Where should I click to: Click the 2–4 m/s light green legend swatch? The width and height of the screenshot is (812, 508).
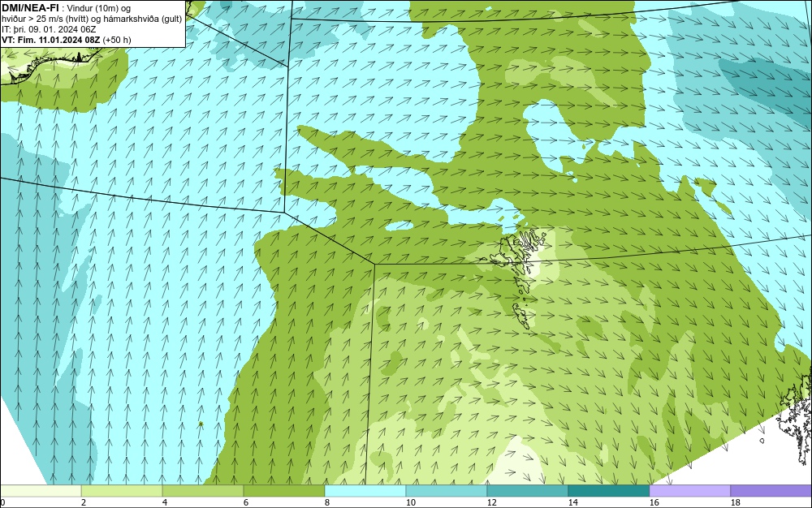pyautogui.click(x=122, y=490)
